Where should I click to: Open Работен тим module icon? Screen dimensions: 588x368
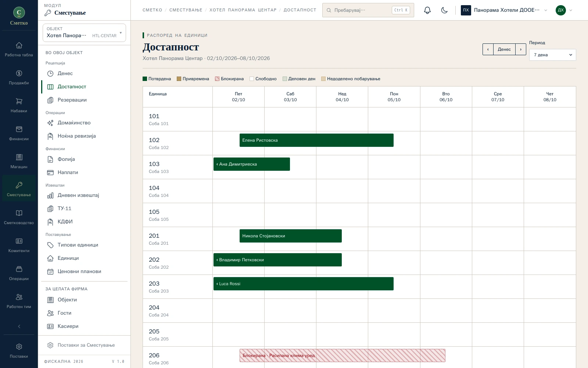[x=19, y=301]
